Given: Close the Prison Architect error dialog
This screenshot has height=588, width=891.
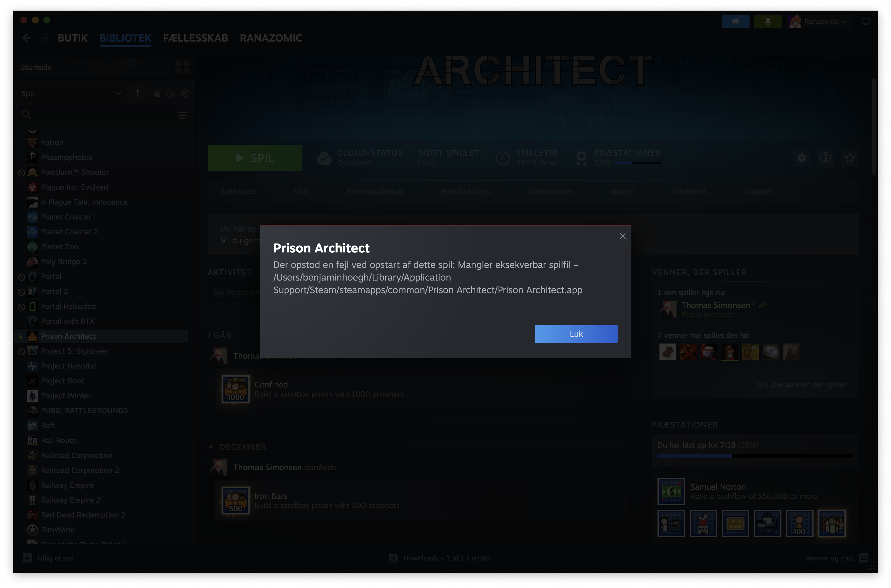Looking at the screenshot, I should click(x=622, y=236).
